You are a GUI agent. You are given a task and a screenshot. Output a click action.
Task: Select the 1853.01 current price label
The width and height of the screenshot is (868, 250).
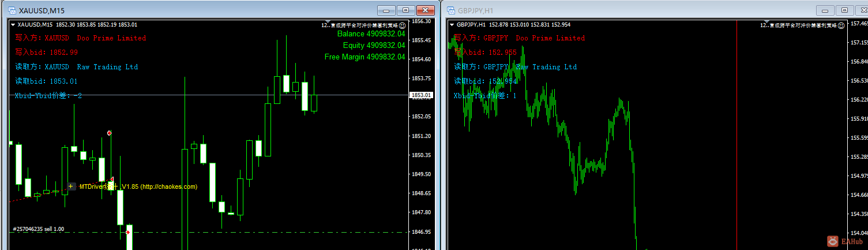[421, 95]
